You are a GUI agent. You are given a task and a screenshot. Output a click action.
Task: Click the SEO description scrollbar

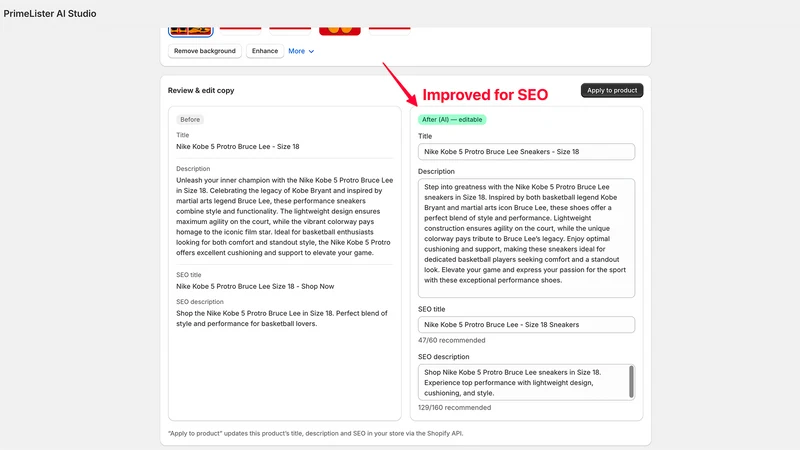coord(631,381)
